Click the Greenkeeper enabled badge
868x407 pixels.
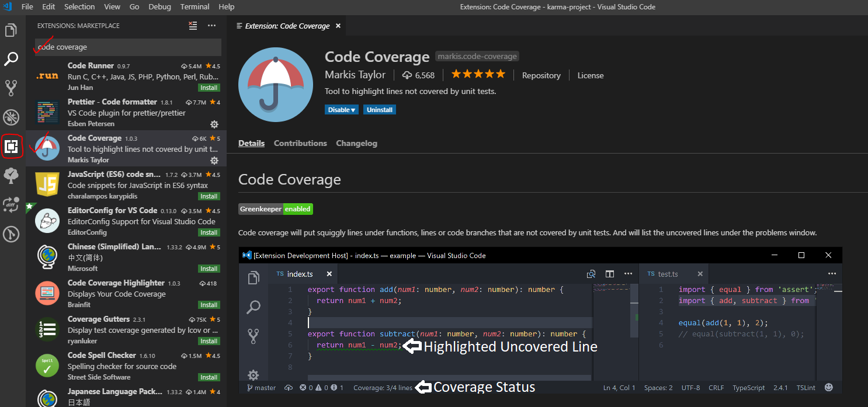pos(276,209)
